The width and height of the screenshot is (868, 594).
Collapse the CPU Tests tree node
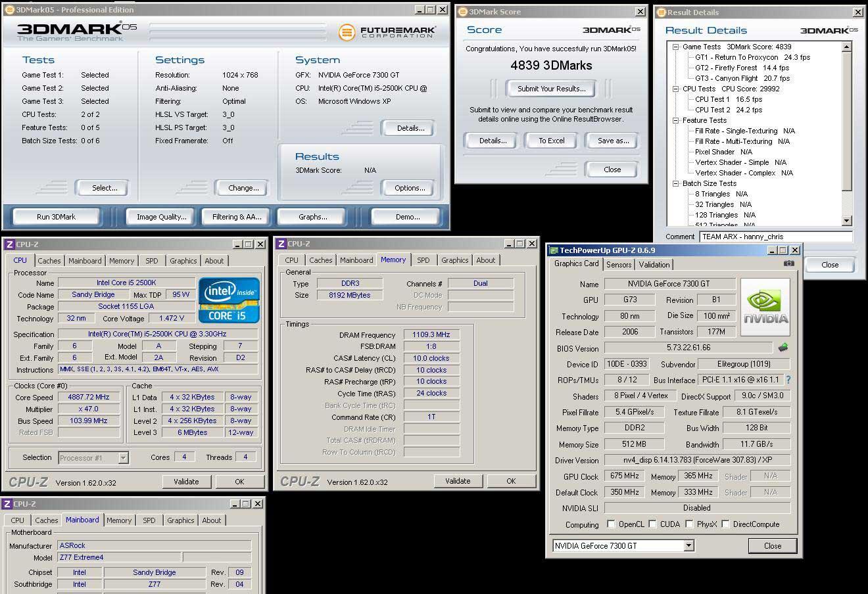pos(675,89)
